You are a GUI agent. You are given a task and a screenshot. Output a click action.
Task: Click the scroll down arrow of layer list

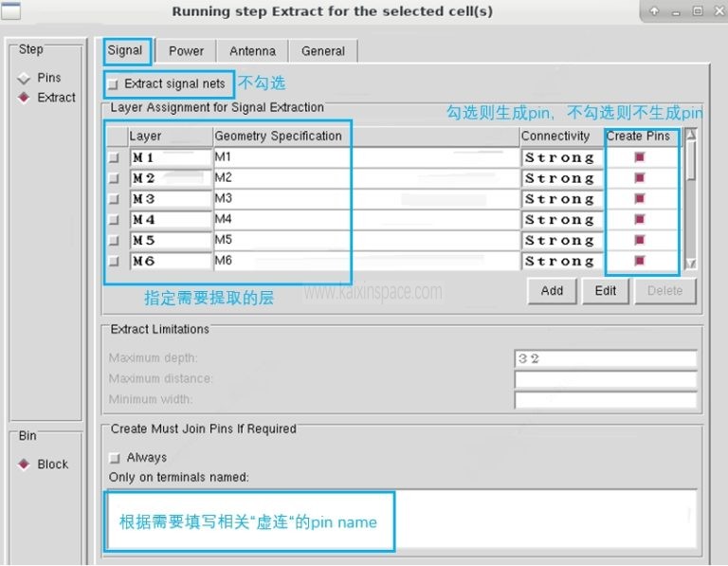click(x=691, y=264)
